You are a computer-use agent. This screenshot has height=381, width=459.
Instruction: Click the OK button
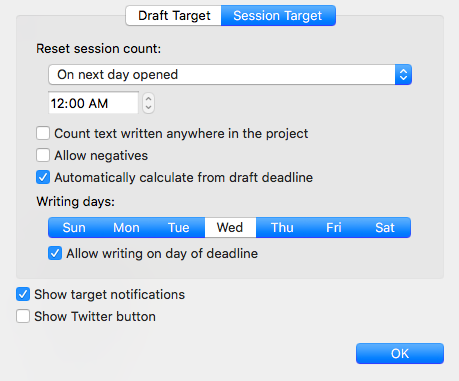tap(400, 353)
